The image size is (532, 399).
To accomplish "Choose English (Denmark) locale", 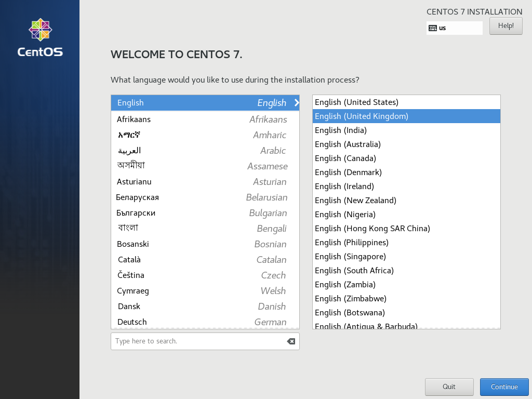I will (406, 172).
